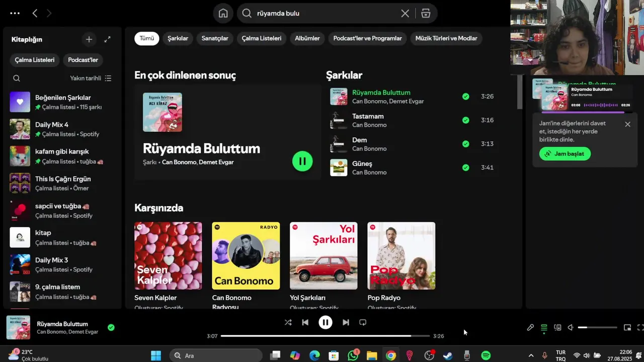Toggle saved check for Tastamam row
The height and width of the screenshot is (362, 644).
(465, 120)
